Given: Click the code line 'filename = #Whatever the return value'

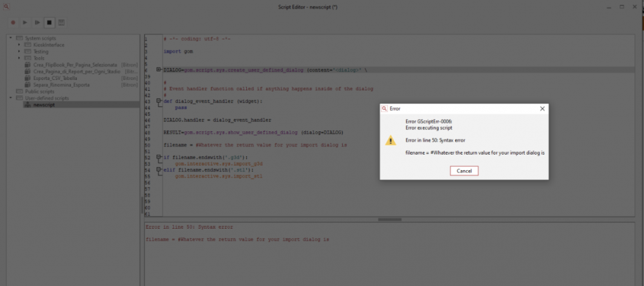Looking at the screenshot, I should pos(255,145).
